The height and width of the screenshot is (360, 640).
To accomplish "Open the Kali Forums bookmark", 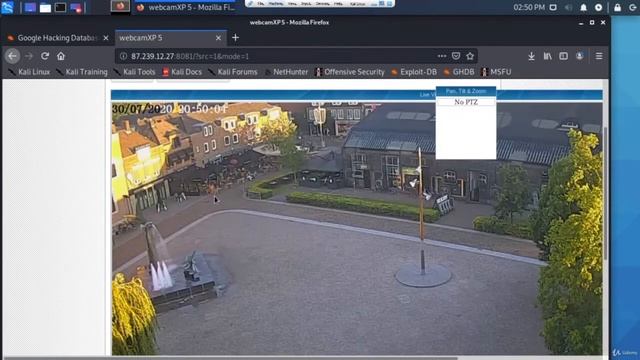I will pos(233,72).
